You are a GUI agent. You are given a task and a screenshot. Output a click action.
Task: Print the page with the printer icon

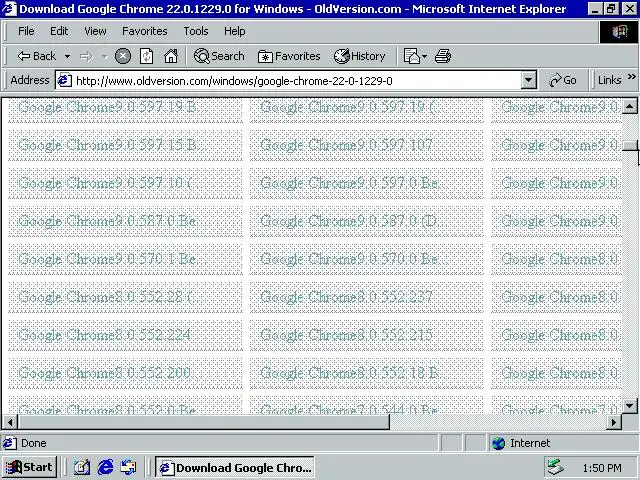443,56
